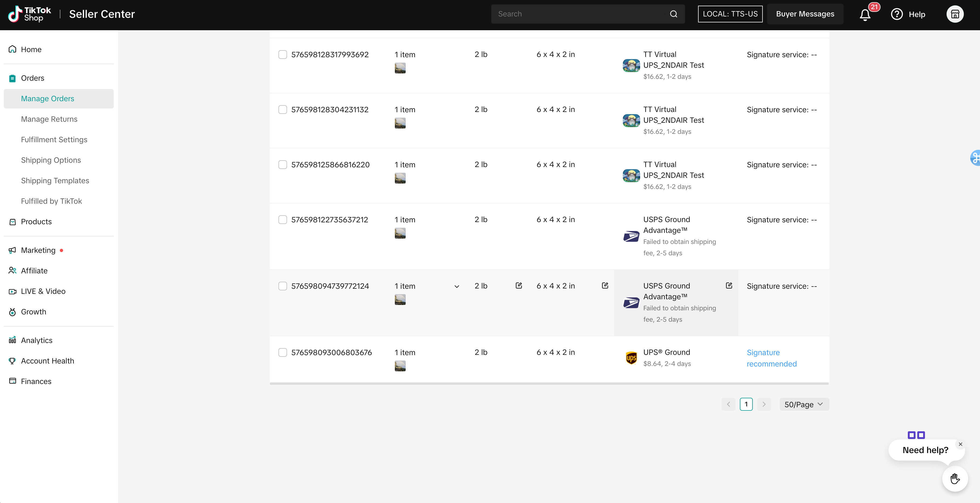
Task: Edit weight for order 576598094739772124
Action: point(519,286)
